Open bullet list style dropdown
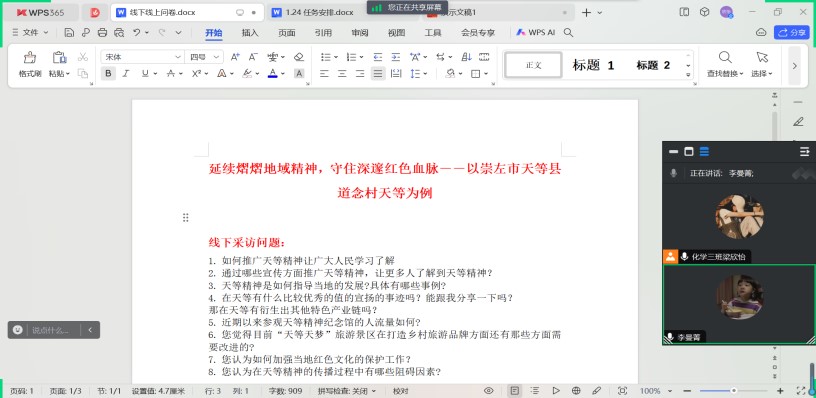Viewport: 816px width, 398px height. (336, 57)
